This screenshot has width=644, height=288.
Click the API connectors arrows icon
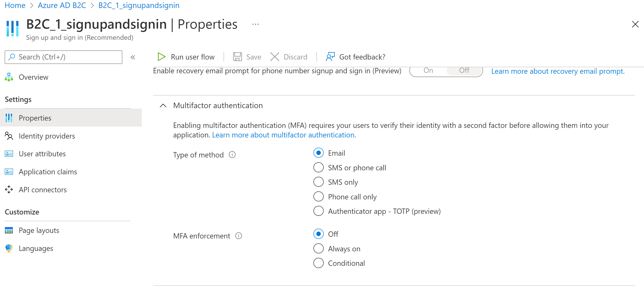(9, 189)
